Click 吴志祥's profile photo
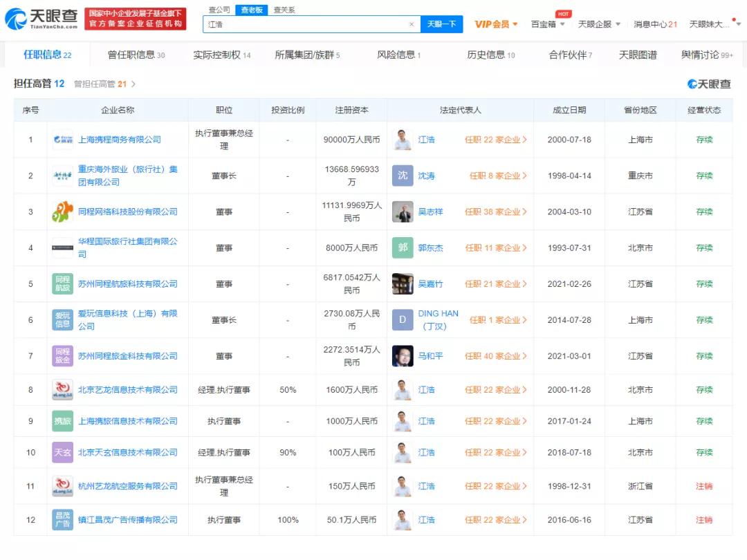This screenshot has width=747, height=560. (402, 212)
